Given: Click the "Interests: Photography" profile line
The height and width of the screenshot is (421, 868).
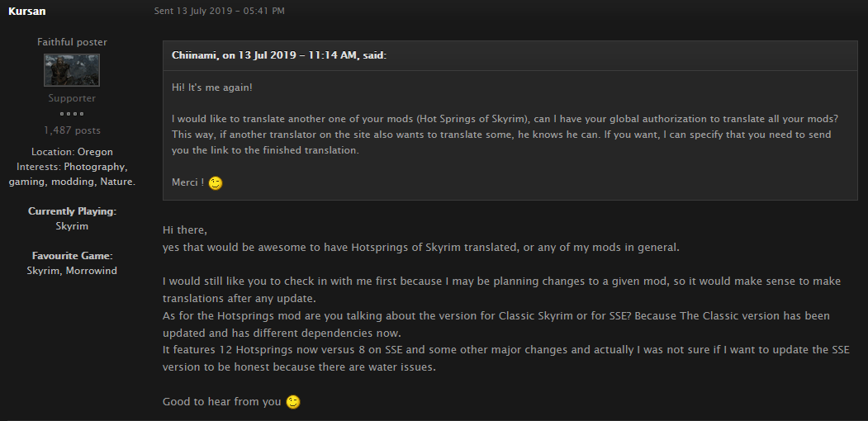Looking at the screenshot, I should pos(72,167).
